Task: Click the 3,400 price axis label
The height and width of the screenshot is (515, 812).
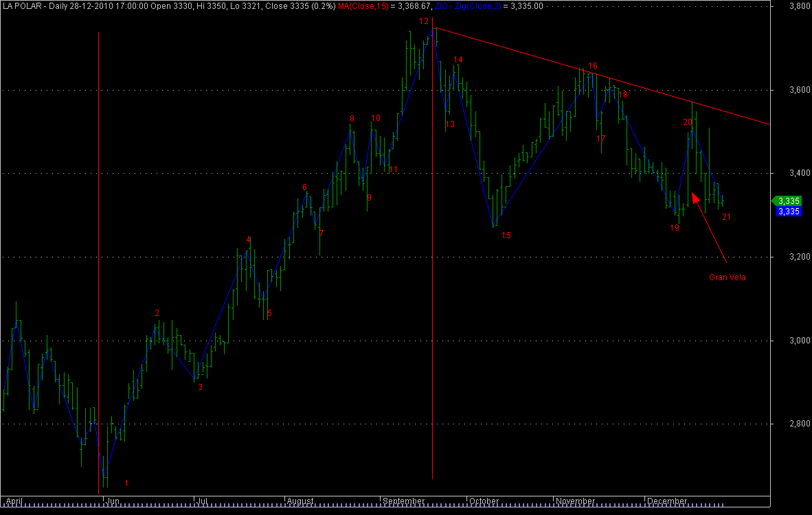Action: tap(800, 173)
